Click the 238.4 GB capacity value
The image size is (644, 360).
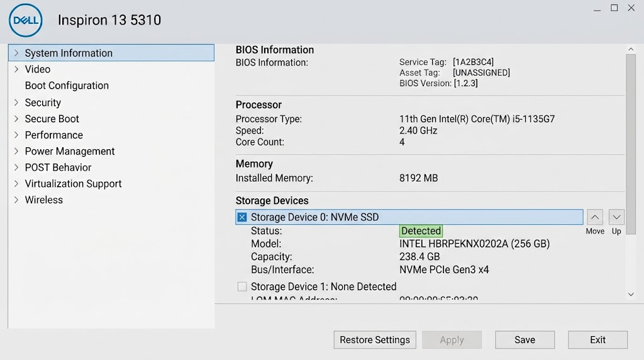(419, 257)
